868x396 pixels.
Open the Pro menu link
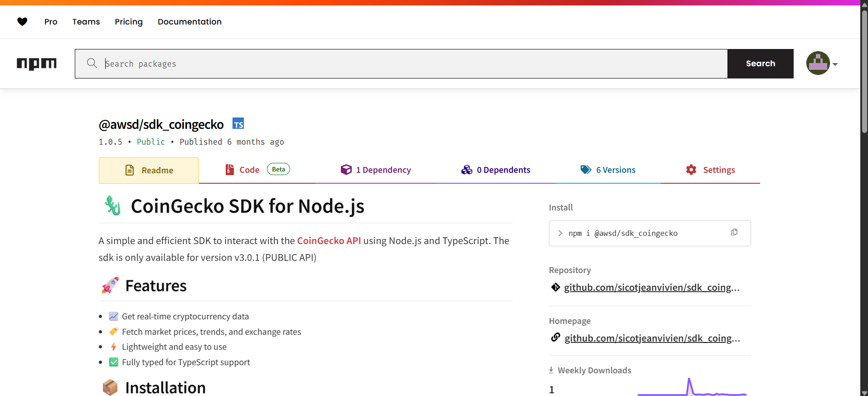click(x=51, y=21)
